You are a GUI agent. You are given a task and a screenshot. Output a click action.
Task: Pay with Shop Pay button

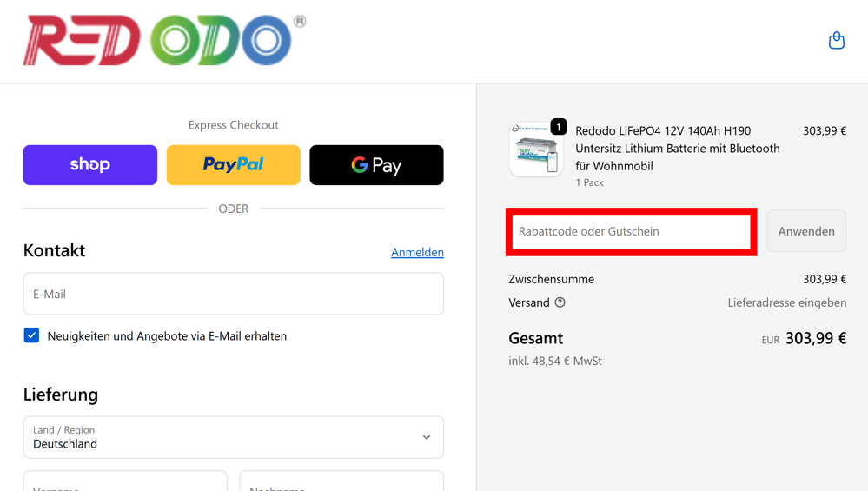click(x=90, y=165)
